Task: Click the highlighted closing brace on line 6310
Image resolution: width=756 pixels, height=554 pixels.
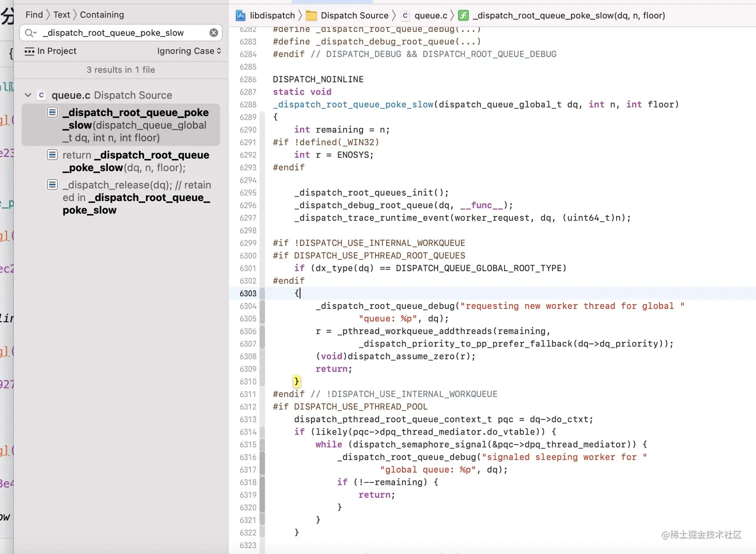Action: (296, 382)
